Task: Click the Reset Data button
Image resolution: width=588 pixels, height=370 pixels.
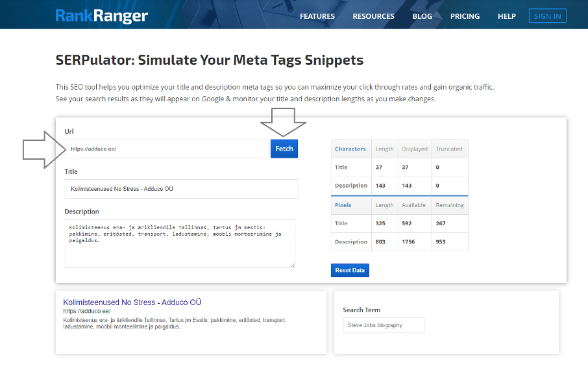Action: (350, 270)
